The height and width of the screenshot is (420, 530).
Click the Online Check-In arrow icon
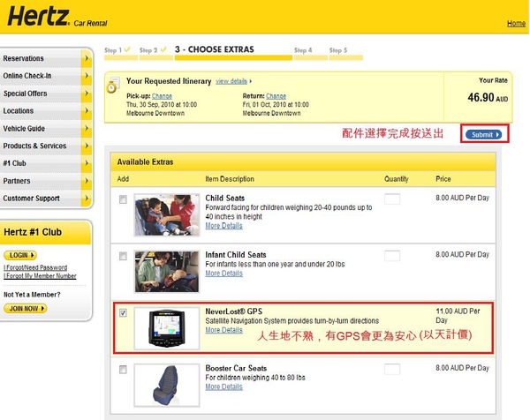(87, 76)
